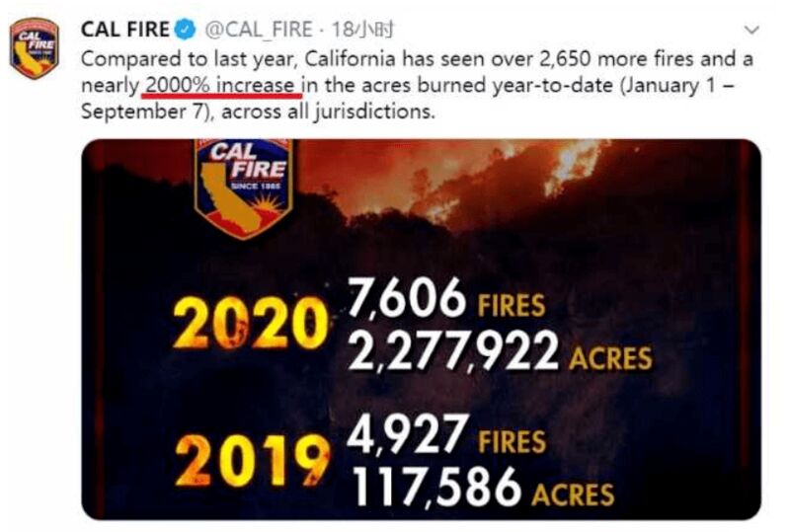Click the 'Compared to last year' tweet text
790x532 pixels.
click(x=187, y=59)
